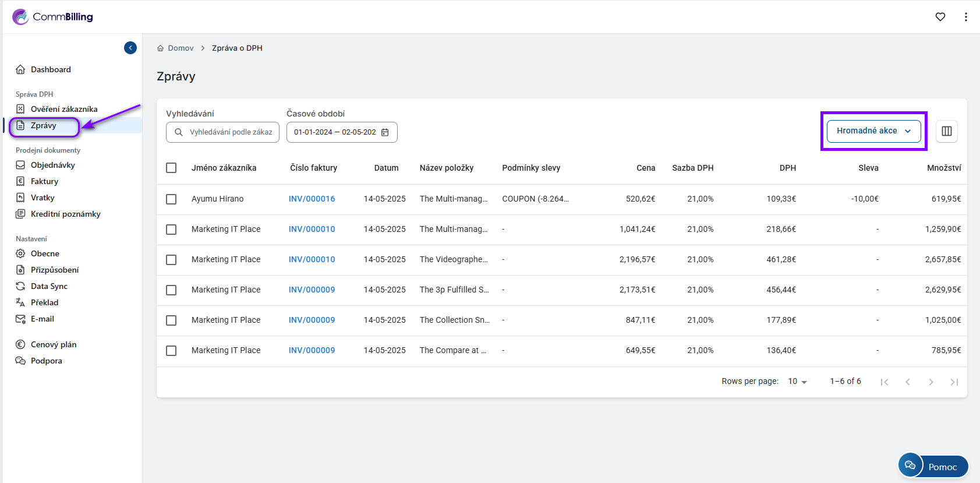This screenshot has height=483, width=980.
Task: Click the CommBilling logo
Action: 52,17
